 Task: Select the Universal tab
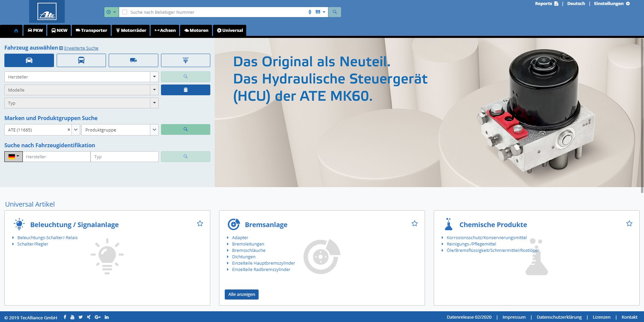point(230,31)
